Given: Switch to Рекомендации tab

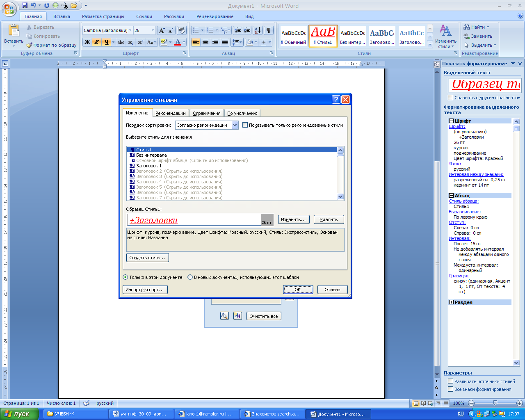Looking at the screenshot, I should tap(171, 113).
